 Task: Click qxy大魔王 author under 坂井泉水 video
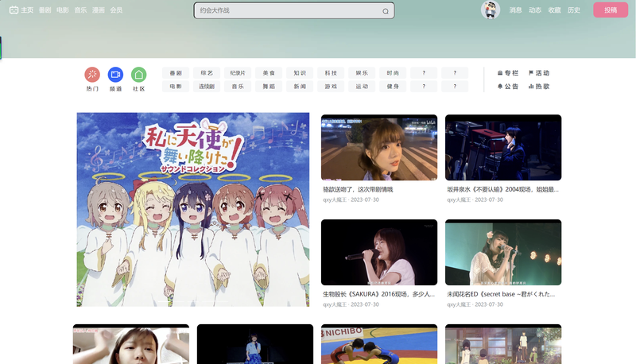click(x=460, y=199)
